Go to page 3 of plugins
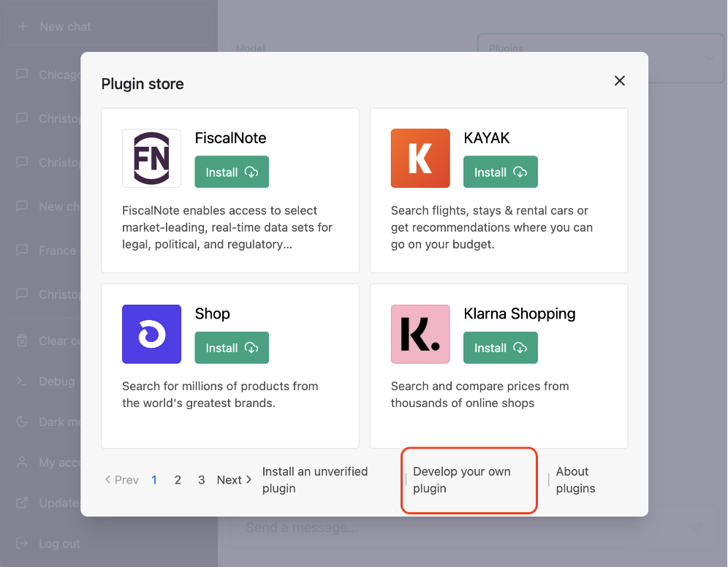This screenshot has width=728, height=567. [201, 480]
